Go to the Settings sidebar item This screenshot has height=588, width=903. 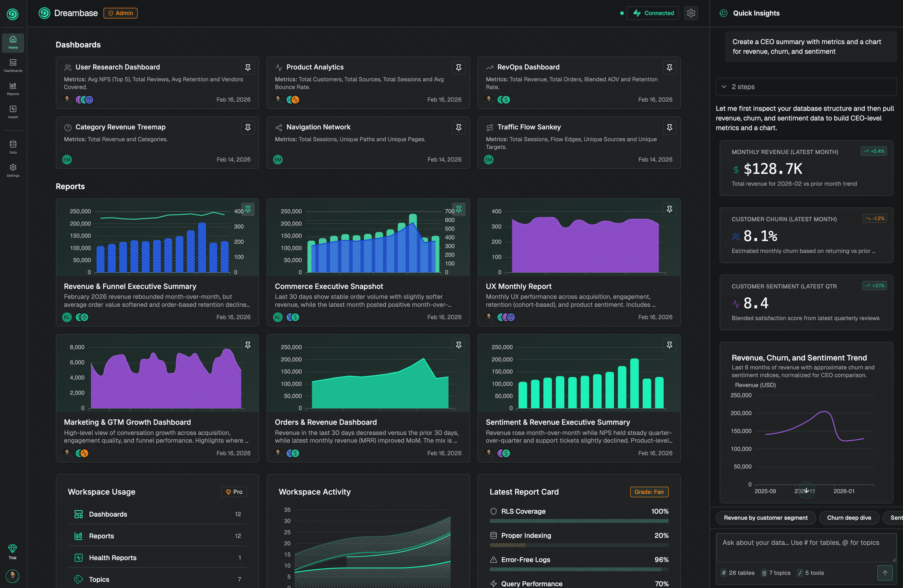pyautogui.click(x=13, y=170)
